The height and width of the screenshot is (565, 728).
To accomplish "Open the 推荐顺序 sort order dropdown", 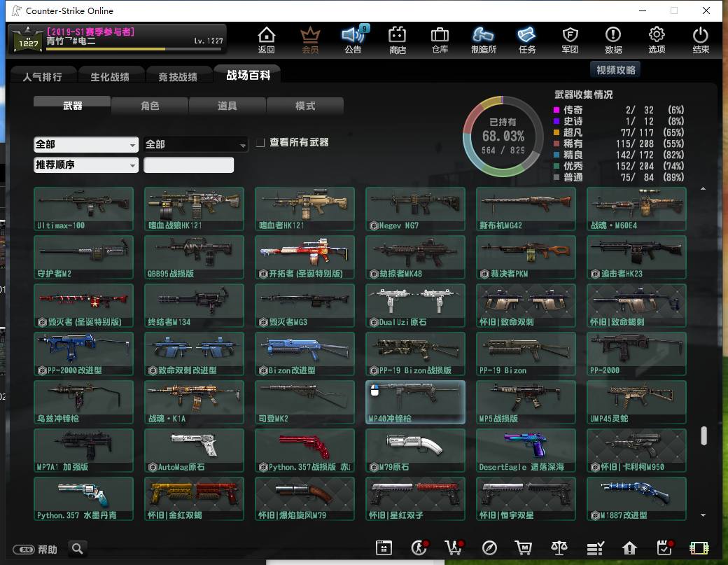I will click(86, 165).
